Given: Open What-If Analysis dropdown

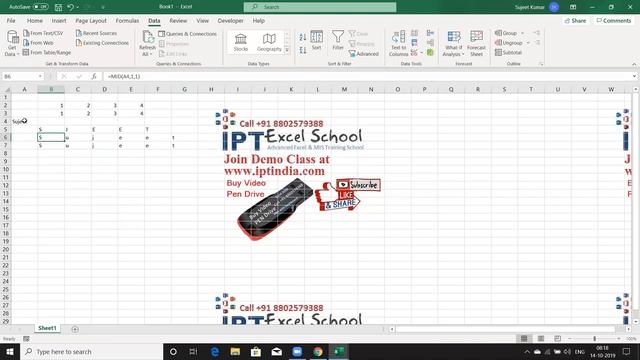Looking at the screenshot, I should point(453,43).
